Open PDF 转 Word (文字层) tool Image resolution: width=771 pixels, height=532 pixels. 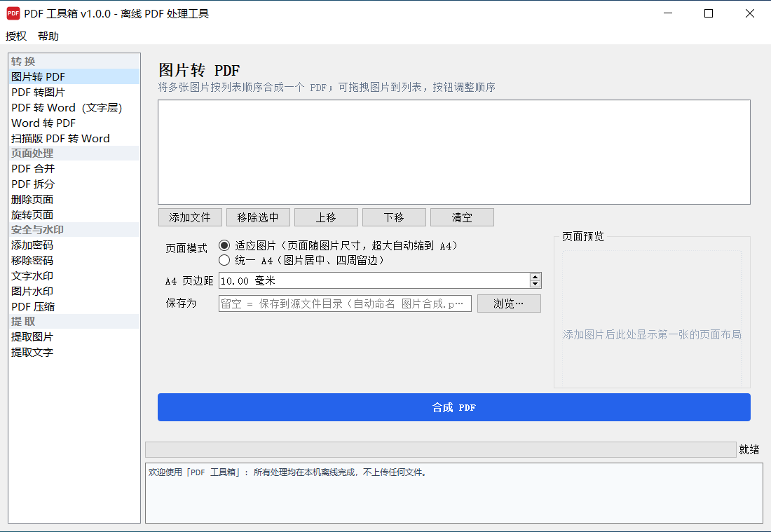(74, 108)
